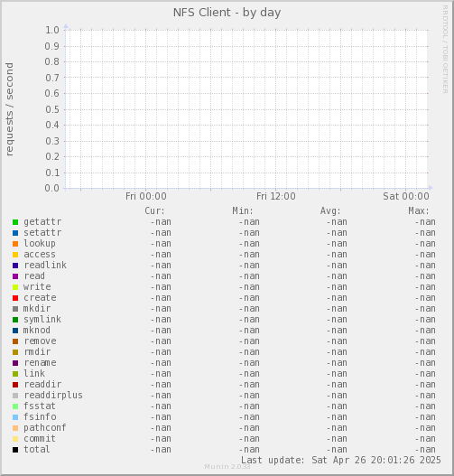Viewport: 454px width, 476px height.
Task: Click the red create legend swatch
Action: pos(15,298)
